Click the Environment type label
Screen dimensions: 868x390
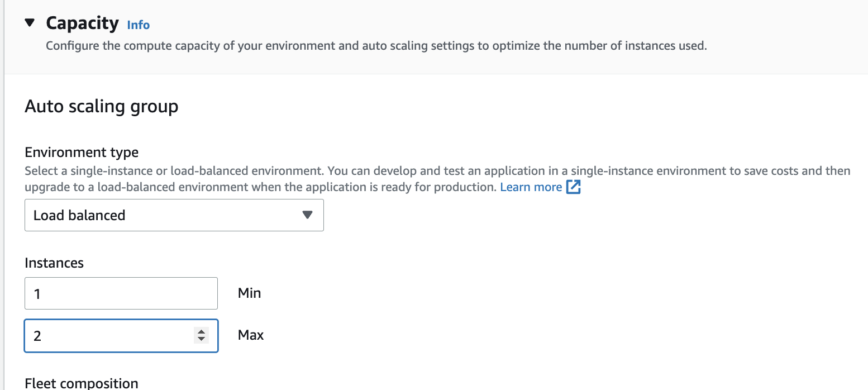pyautogui.click(x=82, y=152)
